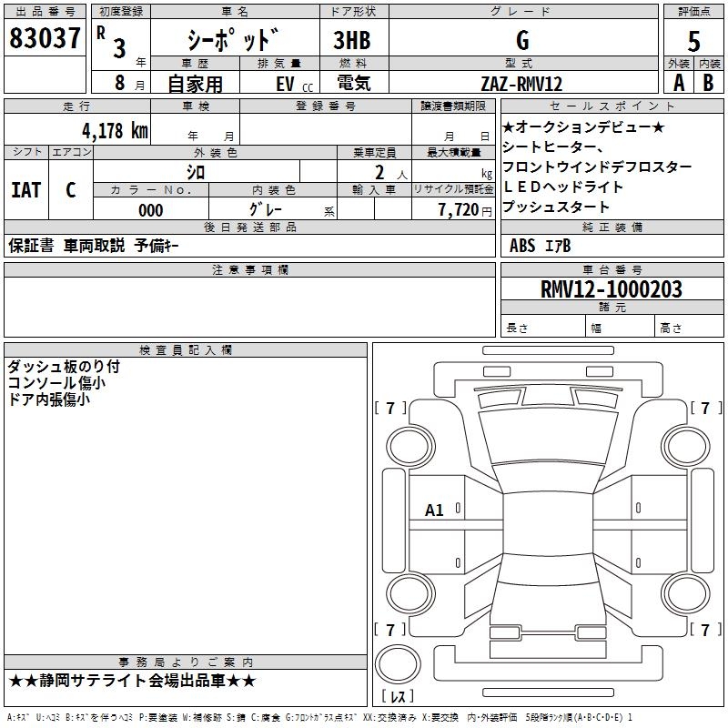
Task: Click the interior grade B cell
Action: click(709, 83)
